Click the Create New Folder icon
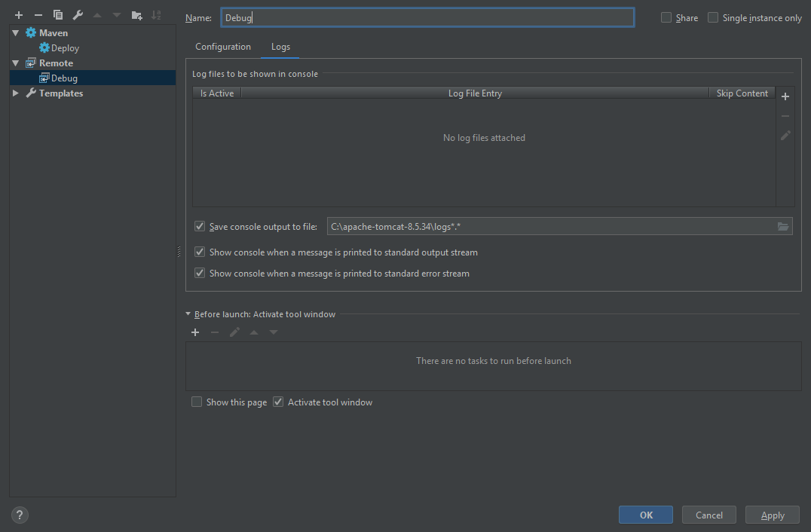Viewport: 811px width, 532px height. point(136,14)
